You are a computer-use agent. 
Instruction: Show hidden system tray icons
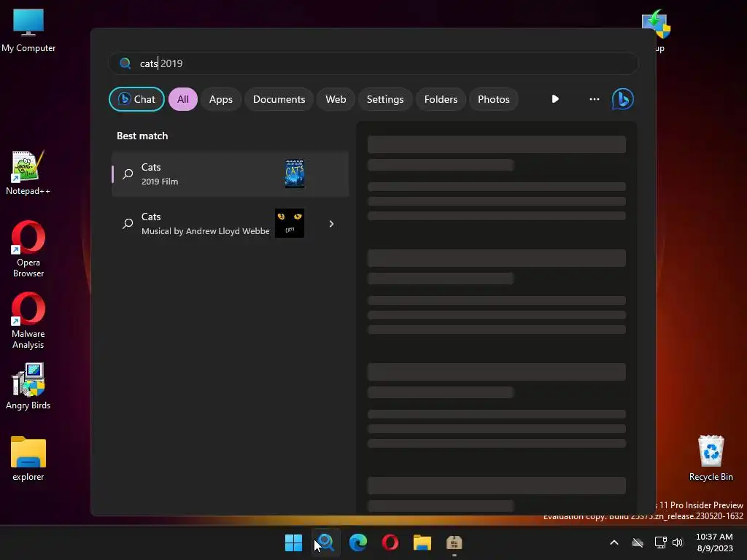point(614,542)
